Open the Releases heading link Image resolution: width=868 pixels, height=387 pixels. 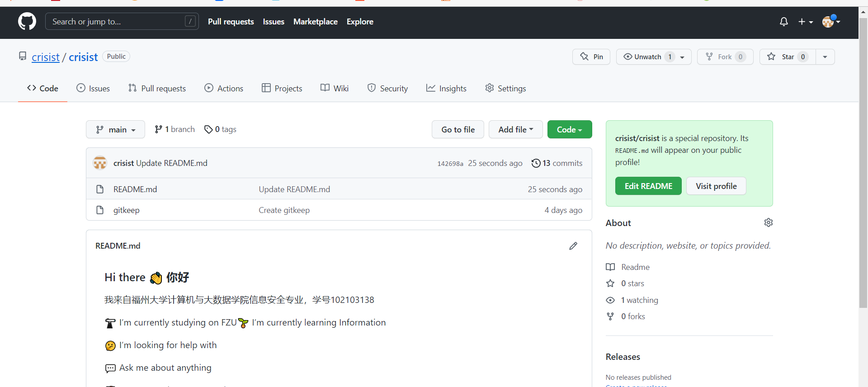(623, 357)
